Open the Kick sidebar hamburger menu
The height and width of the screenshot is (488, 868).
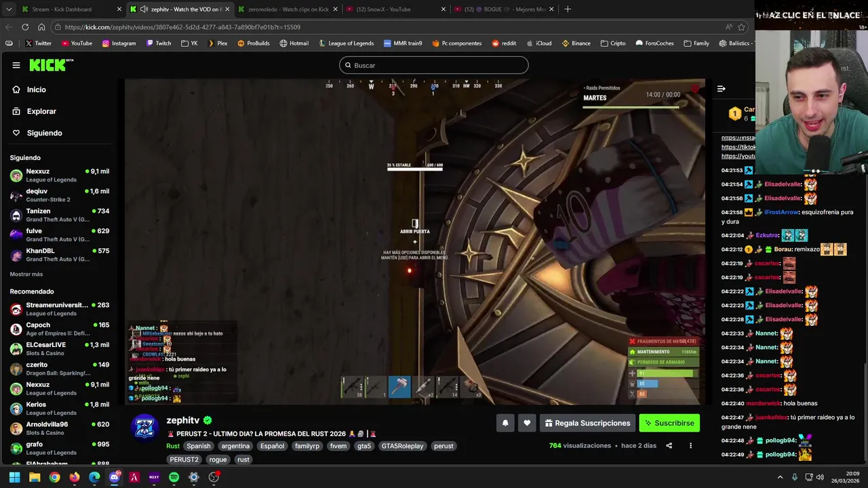click(16, 65)
